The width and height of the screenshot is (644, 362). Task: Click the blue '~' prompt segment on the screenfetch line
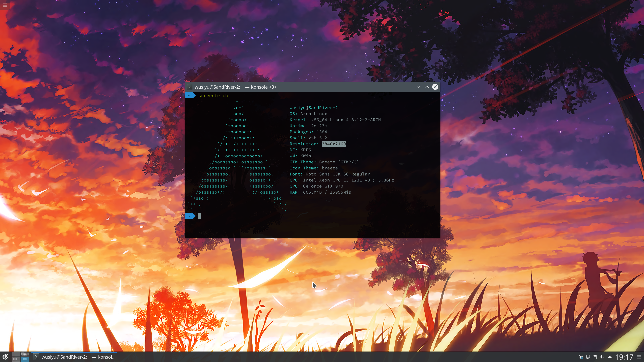[190, 96]
